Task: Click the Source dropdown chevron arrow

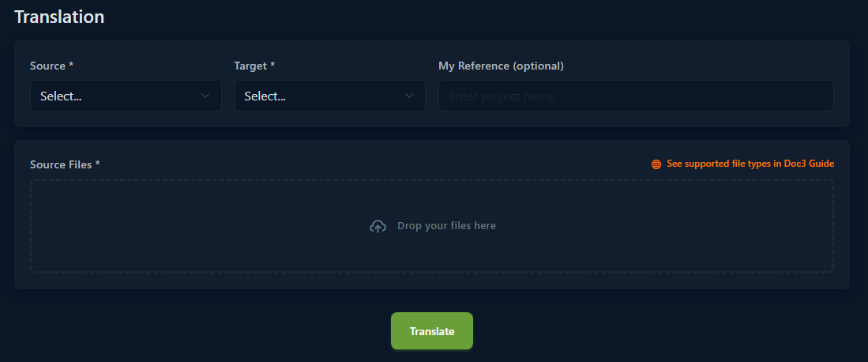Action: click(205, 96)
